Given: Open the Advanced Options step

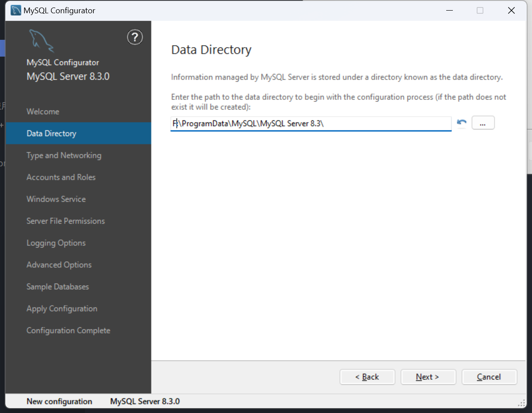Looking at the screenshot, I should coord(59,265).
